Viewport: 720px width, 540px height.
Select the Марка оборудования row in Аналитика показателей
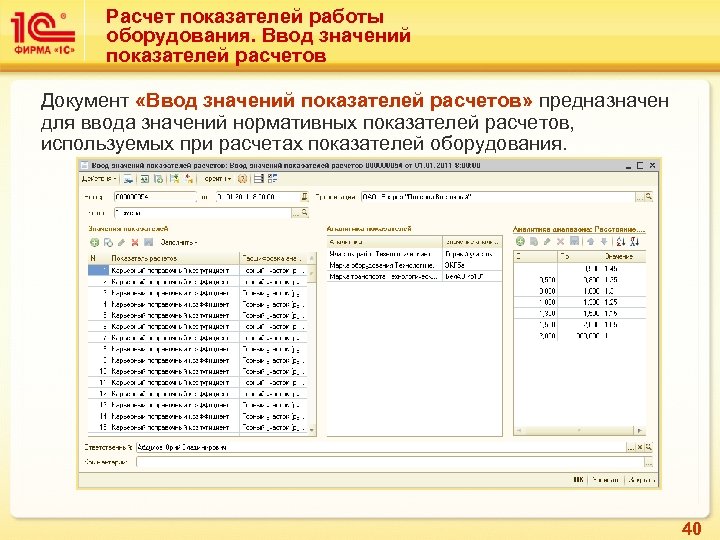414,265
